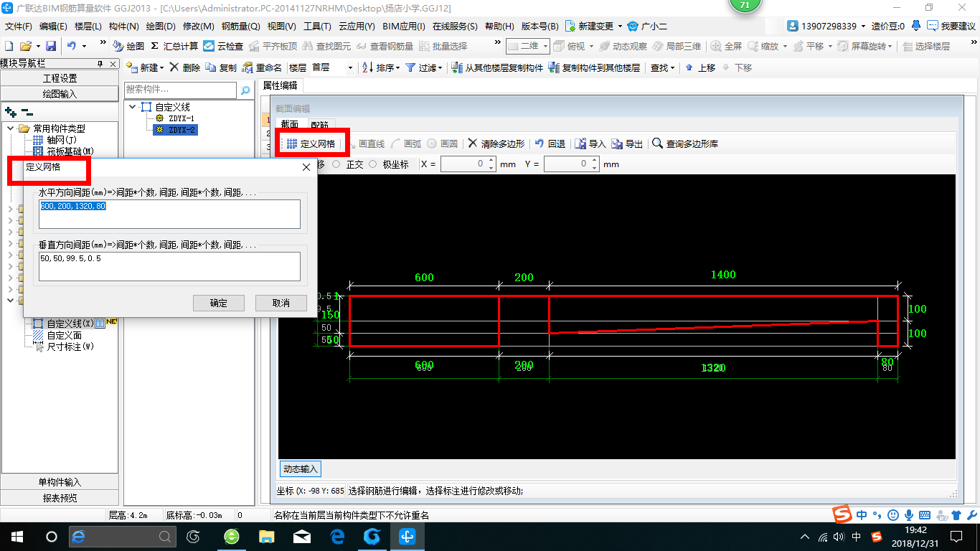Open 查找 find dropdown
This screenshot has height=551, width=980.
click(662, 67)
